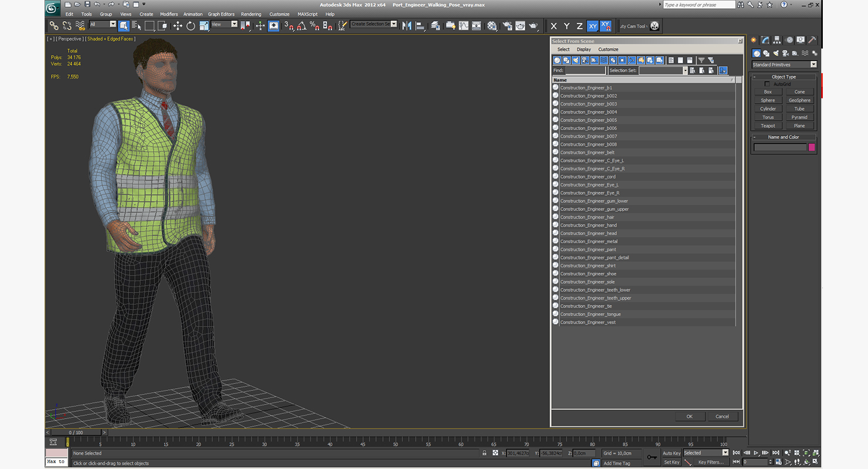Open the Material Editor icon
The image size is (868, 469).
(492, 26)
